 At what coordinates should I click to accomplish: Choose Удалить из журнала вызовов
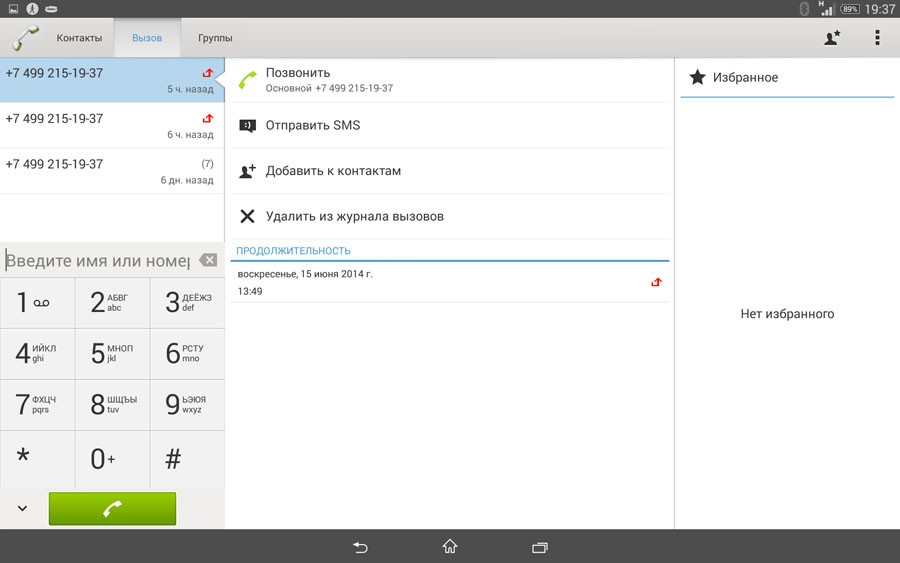tap(450, 216)
